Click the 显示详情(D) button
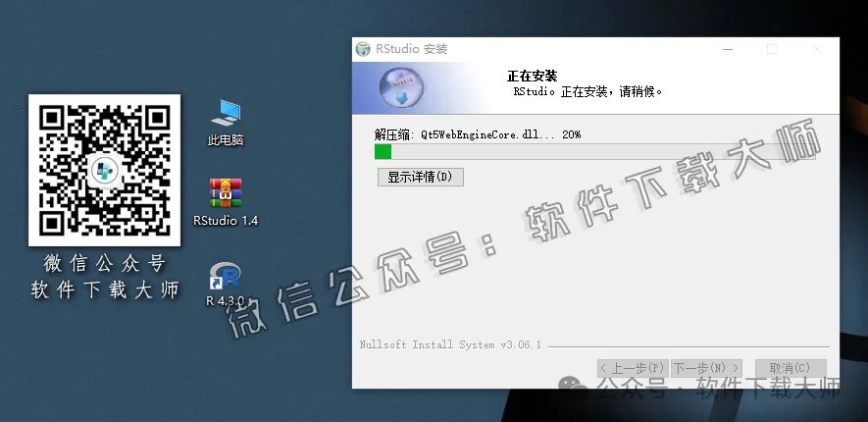The width and height of the screenshot is (868, 422). pos(420,177)
